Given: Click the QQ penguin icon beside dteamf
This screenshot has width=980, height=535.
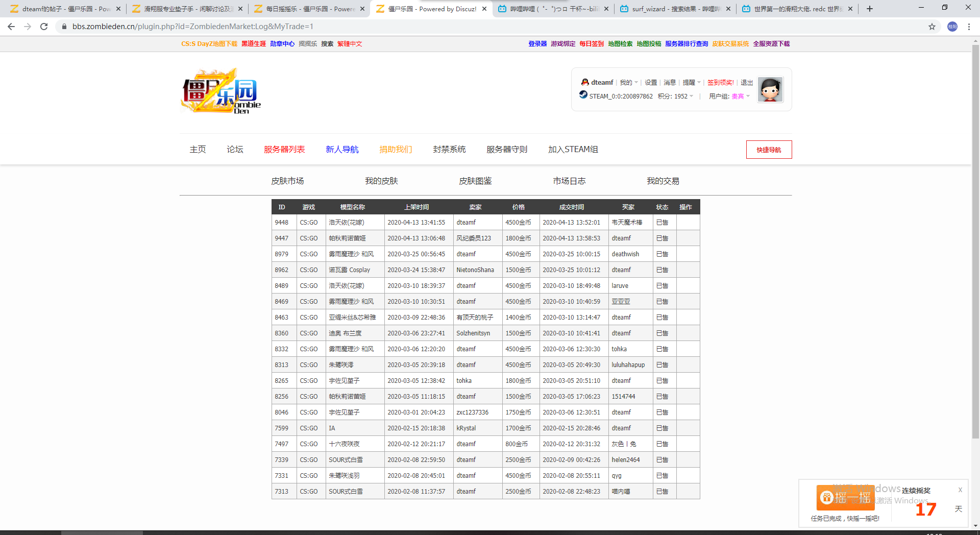Looking at the screenshot, I should [x=584, y=82].
